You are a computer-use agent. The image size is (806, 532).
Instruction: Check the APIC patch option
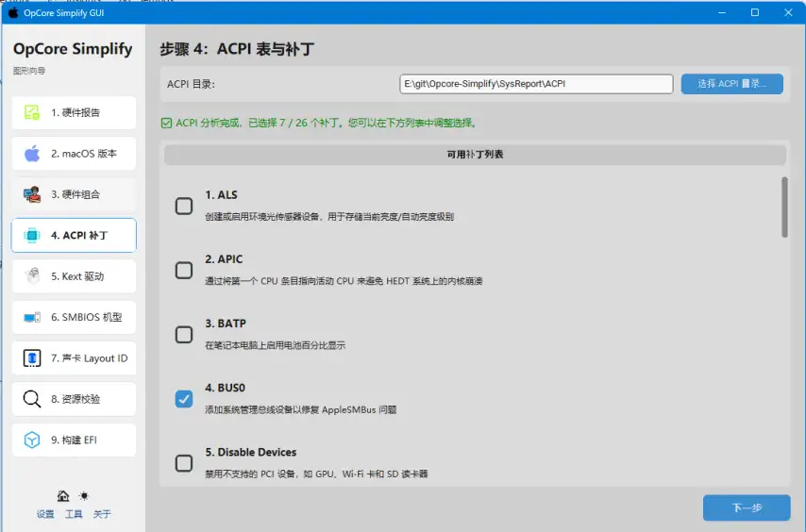pos(184,270)
